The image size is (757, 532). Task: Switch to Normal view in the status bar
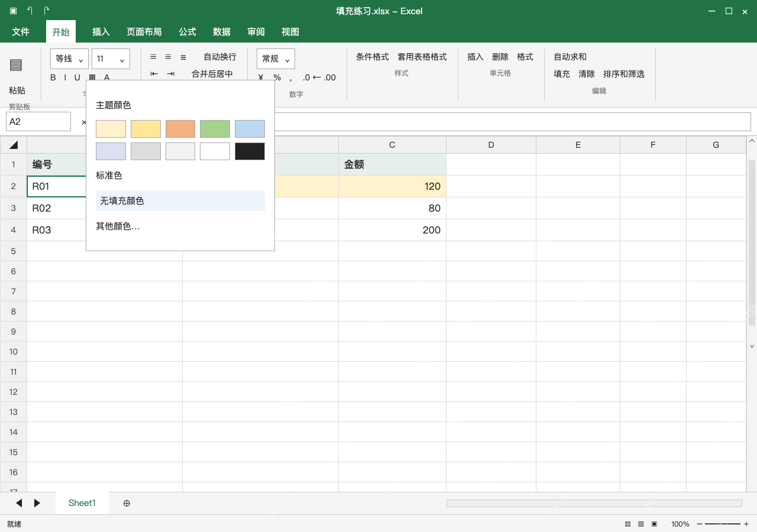(627, 524)
